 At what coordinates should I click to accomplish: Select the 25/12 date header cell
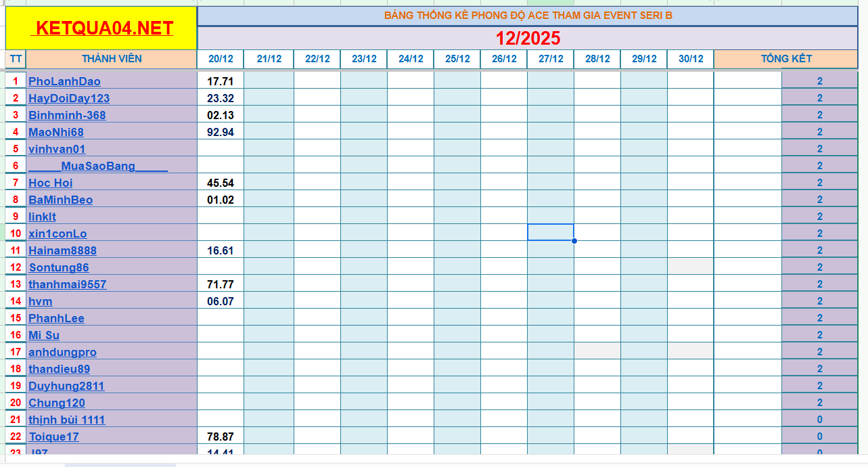pos(457,59)
